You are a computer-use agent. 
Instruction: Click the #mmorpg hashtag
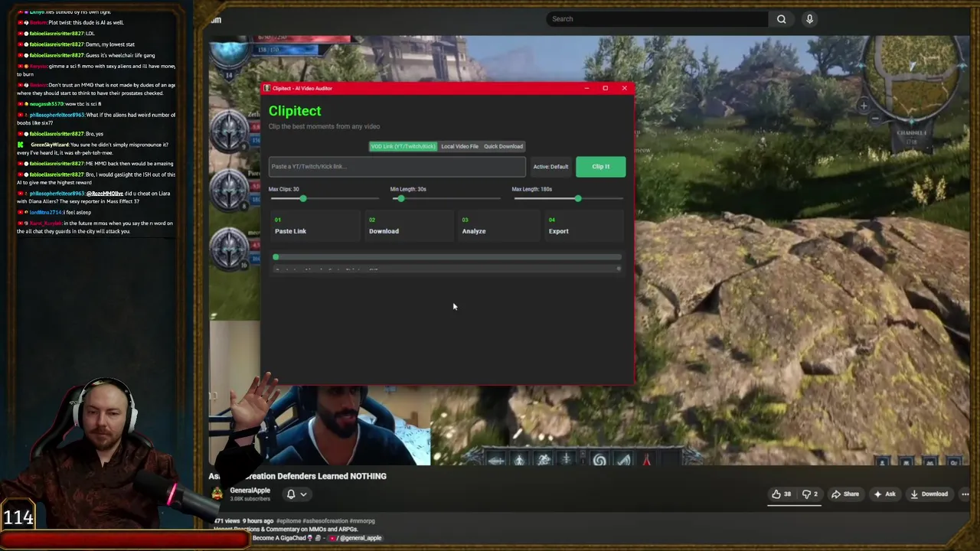click(362, 521)
